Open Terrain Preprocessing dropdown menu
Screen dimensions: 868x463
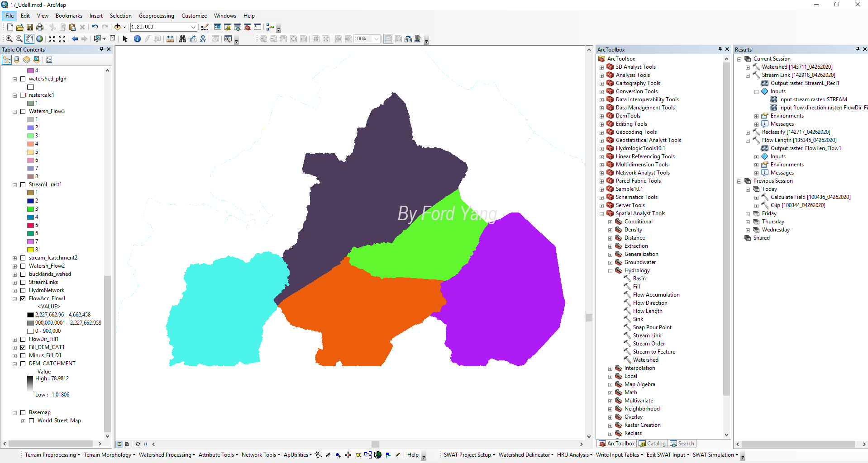coord(52,455)
